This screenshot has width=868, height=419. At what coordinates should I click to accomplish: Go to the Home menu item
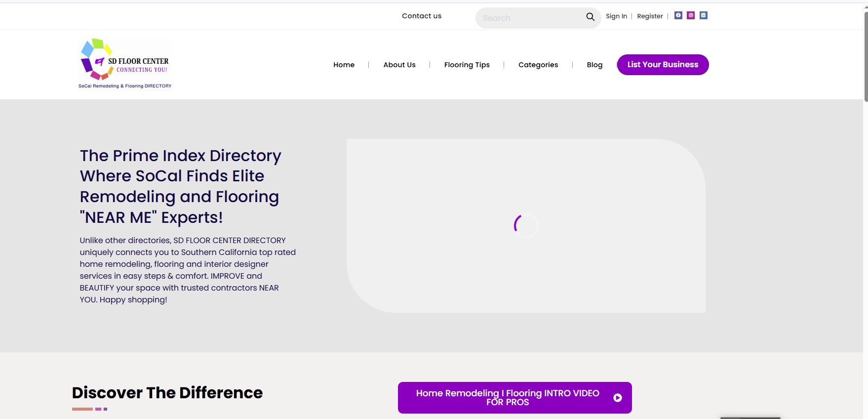pos(344,65)
